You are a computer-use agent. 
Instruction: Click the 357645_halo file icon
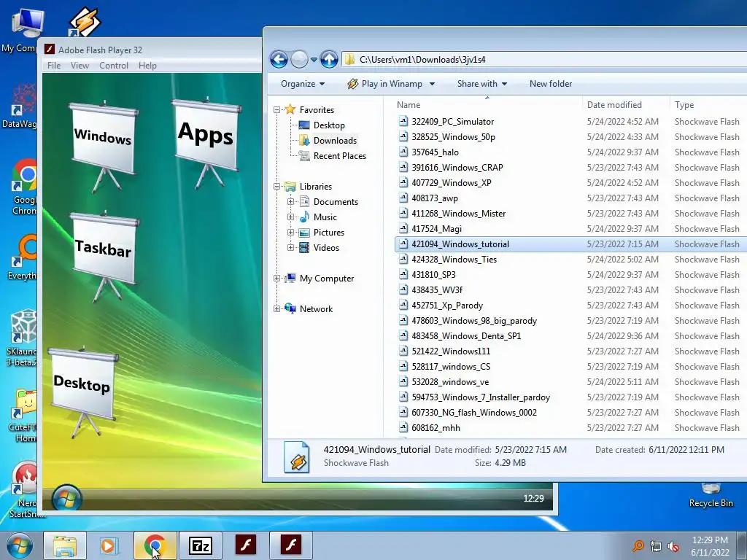pos(403,152)
